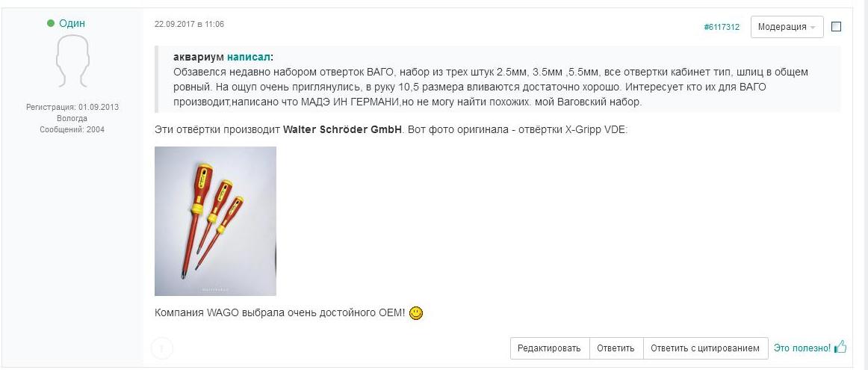Click the post date 22.09.2017 в 11:06
The width and height of the screenshot is (868, 370).
tap(189, 25)
